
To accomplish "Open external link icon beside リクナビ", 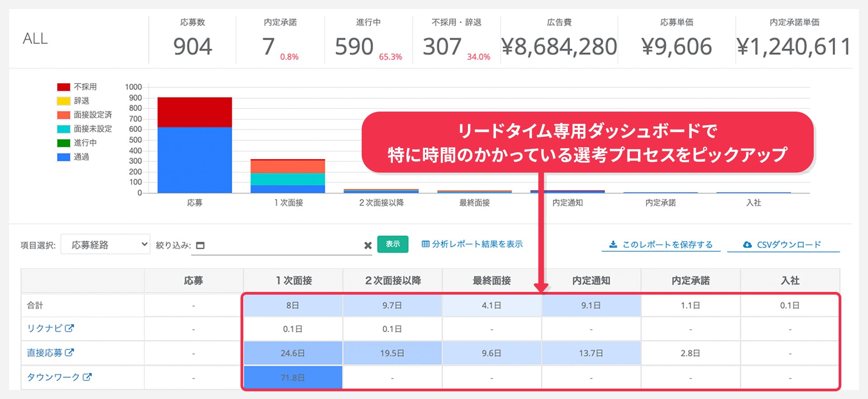I will click(69, 329).
